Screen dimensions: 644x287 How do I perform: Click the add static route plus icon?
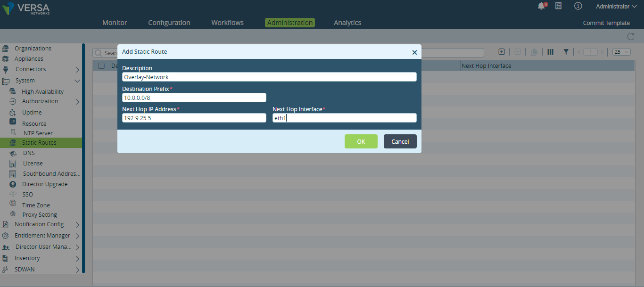[x=502, y=52]
